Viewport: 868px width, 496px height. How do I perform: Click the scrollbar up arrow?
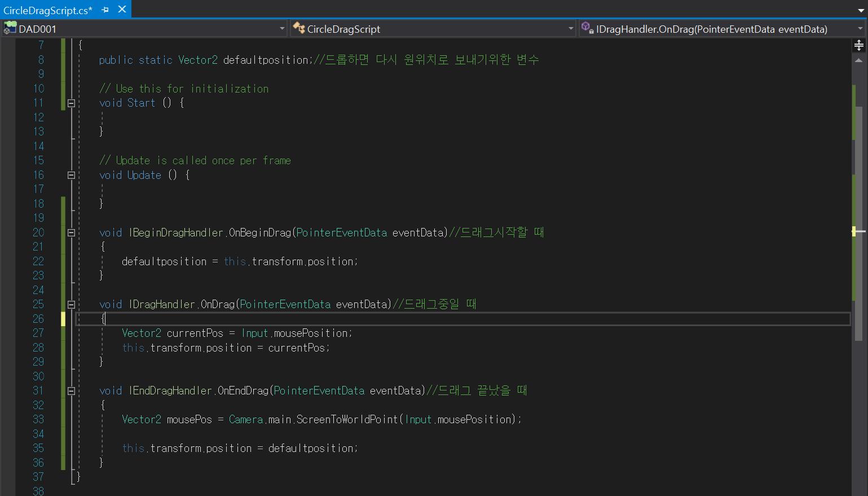[859, 60]
